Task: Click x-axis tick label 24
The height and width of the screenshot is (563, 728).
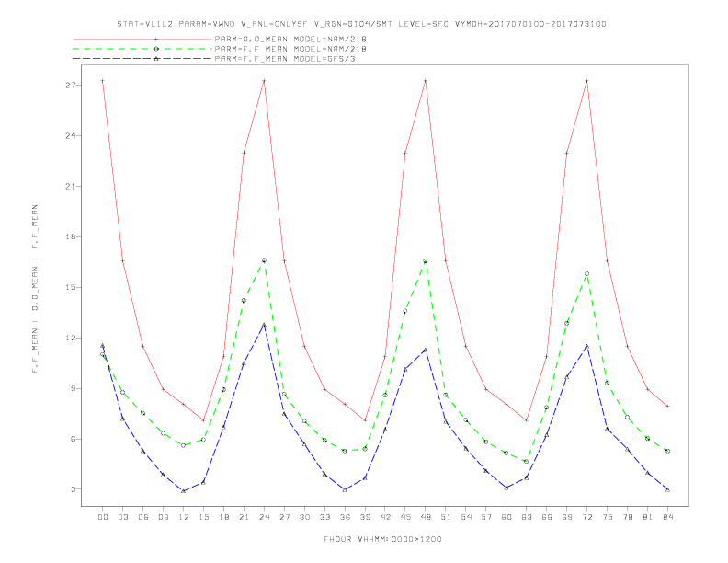Action: (264, 517)
